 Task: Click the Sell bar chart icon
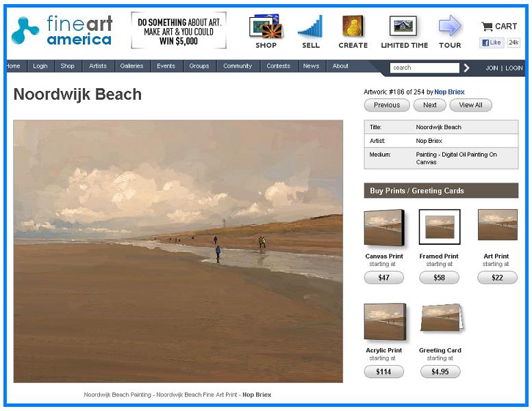point(310,26)
